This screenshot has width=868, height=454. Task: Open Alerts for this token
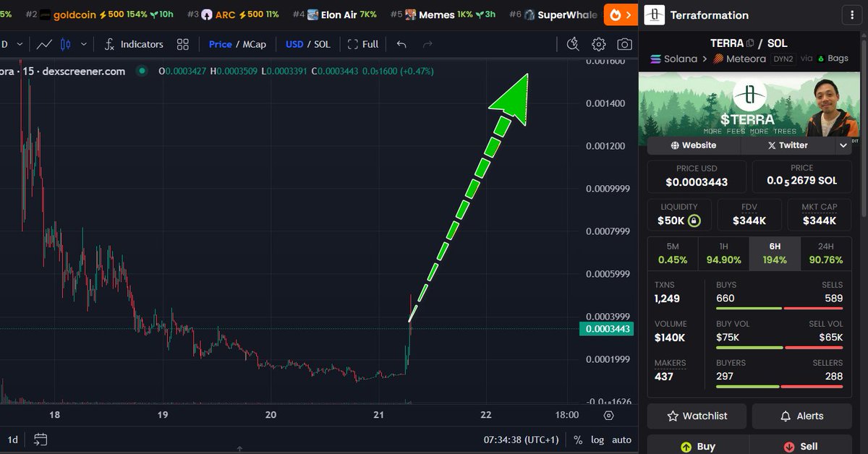pyautogui.click(x=801, y=416)
